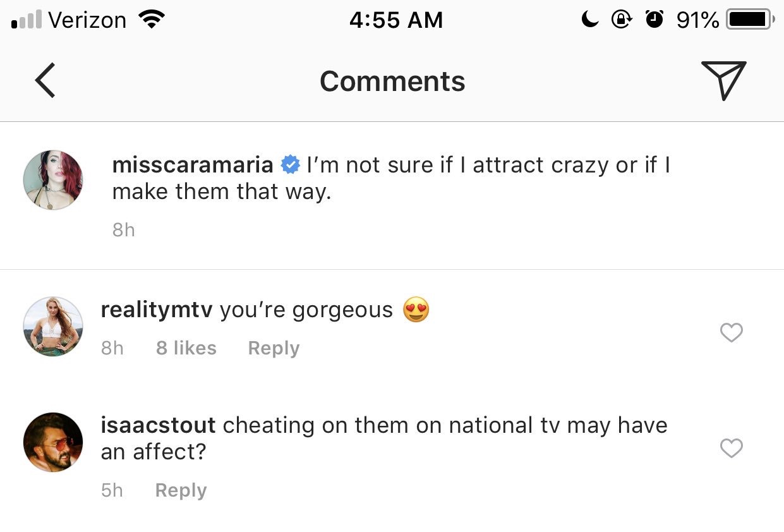The image size is (784, 532).
Task: View the 8 likes list
Action: (x=186, y=348)
